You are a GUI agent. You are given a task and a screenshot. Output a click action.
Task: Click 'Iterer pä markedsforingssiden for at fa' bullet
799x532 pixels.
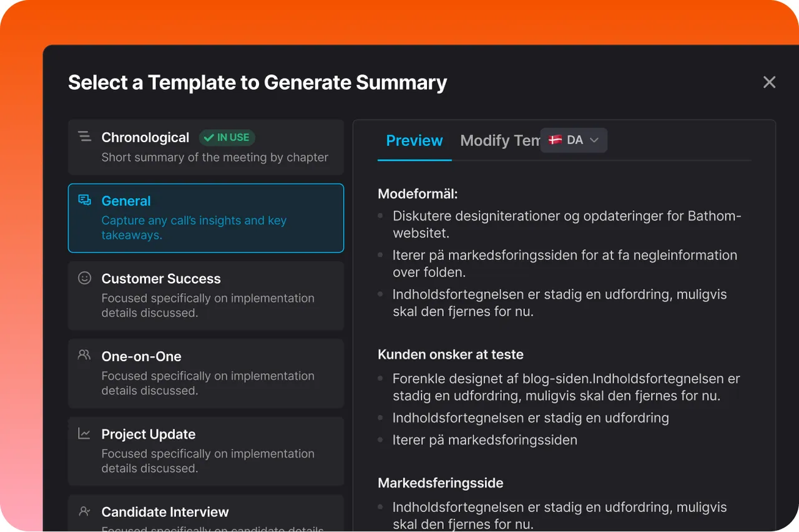565,263
